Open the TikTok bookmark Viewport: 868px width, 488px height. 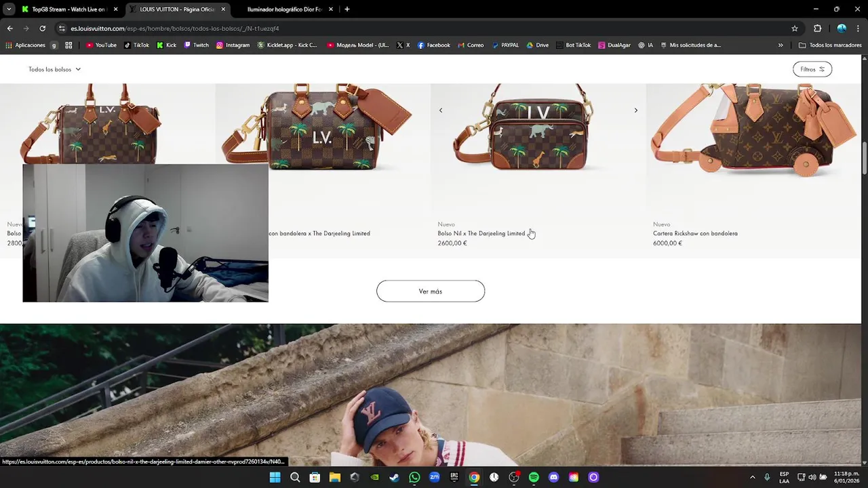tap(136, 45)
